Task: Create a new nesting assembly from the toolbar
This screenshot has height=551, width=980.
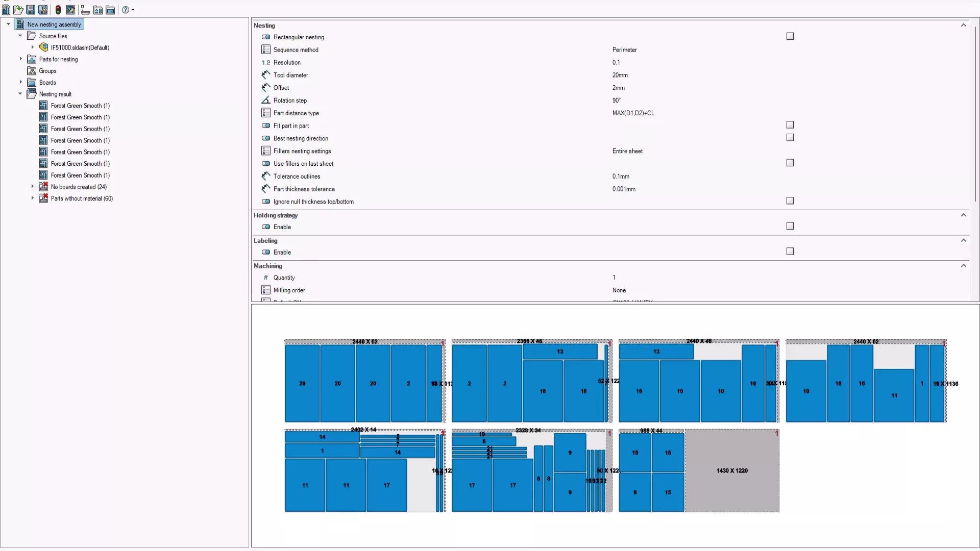Action: (6, 10)
